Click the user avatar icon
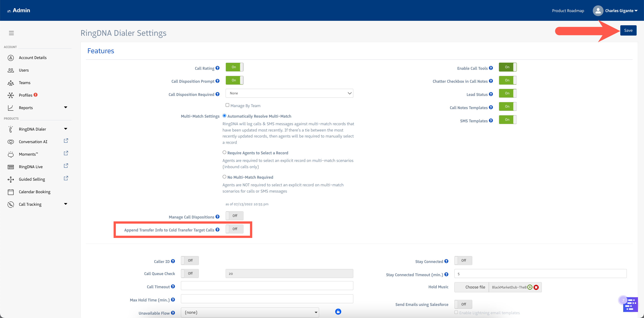644x318 pixels. [598, 11]
